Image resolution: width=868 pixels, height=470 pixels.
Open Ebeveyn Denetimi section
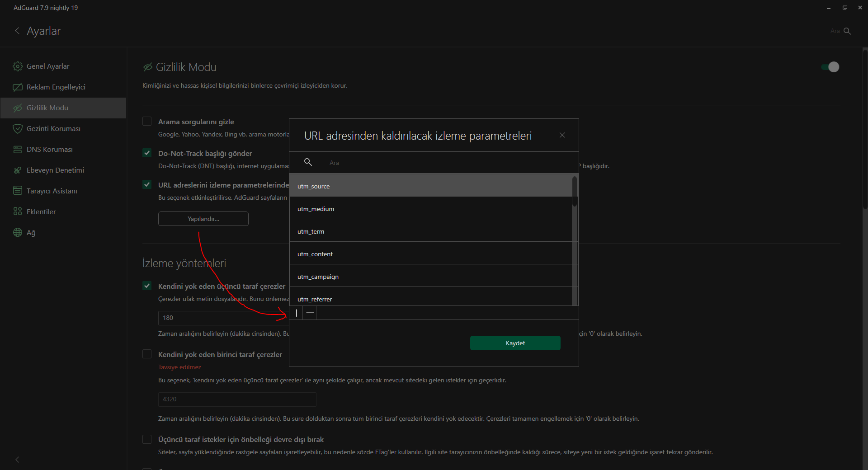tap(63, 170)
